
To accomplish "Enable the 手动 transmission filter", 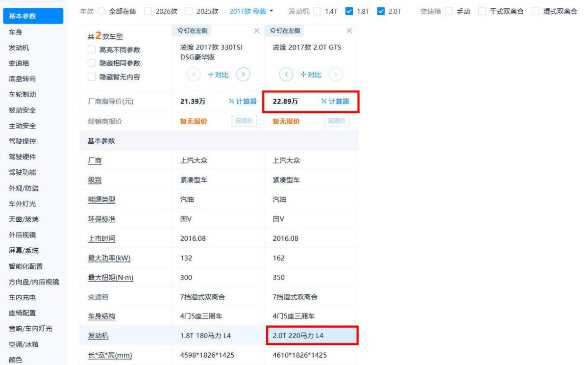I will 449,11.
